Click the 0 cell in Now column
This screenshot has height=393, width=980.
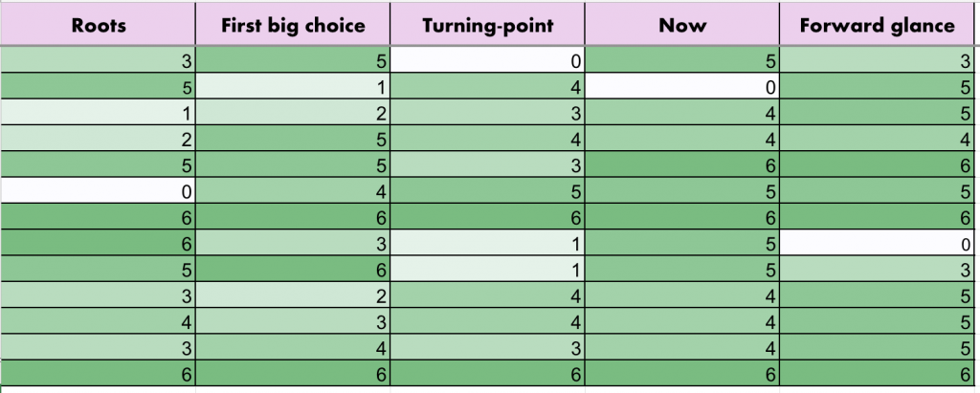682,88
